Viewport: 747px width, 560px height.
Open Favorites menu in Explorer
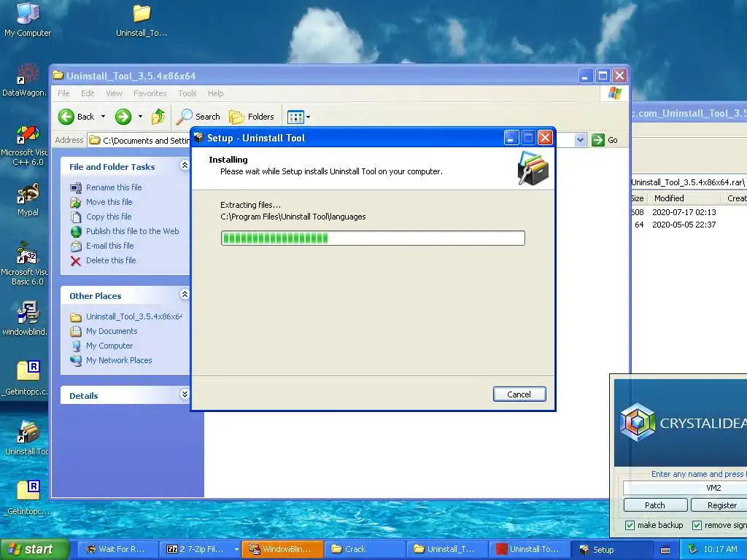click(x=150, y=93)
